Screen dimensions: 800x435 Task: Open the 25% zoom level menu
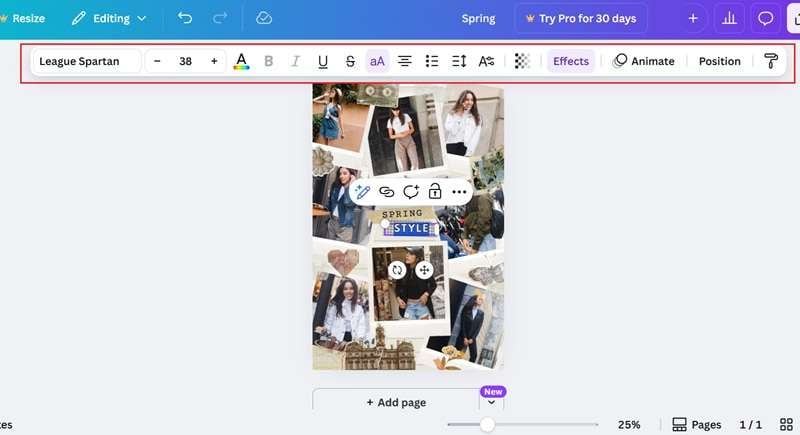point(629,424)
